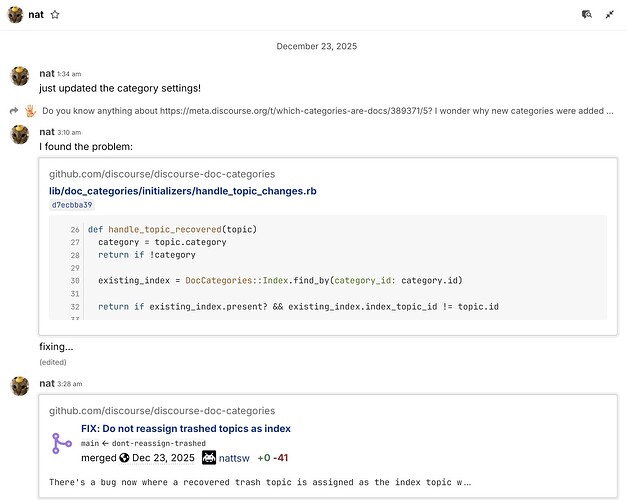Screen dimensions: 627x500
Task: Open the first github.com/discourse/discourse-doc-categories link
Action: tap(162, 174)
